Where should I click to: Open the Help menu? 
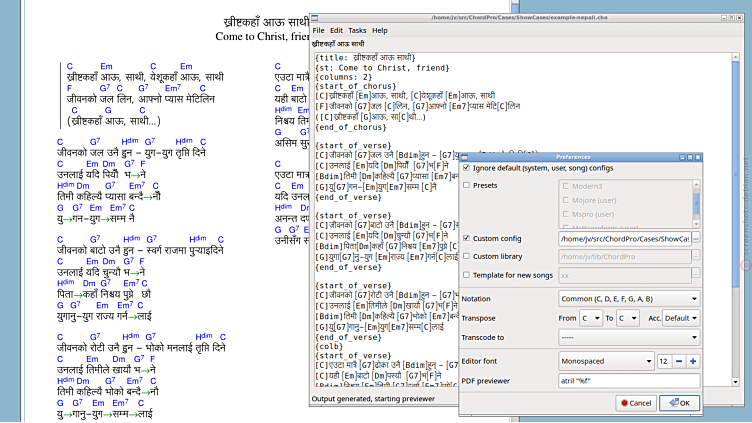coord(380,31)
